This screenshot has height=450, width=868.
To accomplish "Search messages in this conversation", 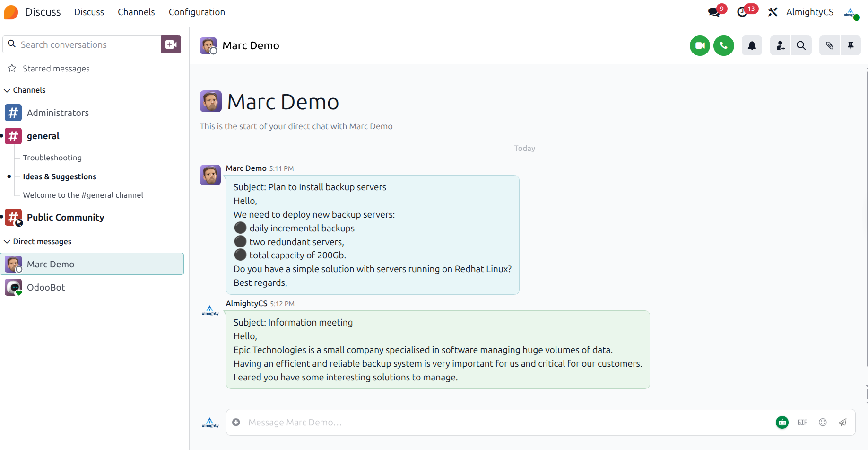I will pos(801,46).
